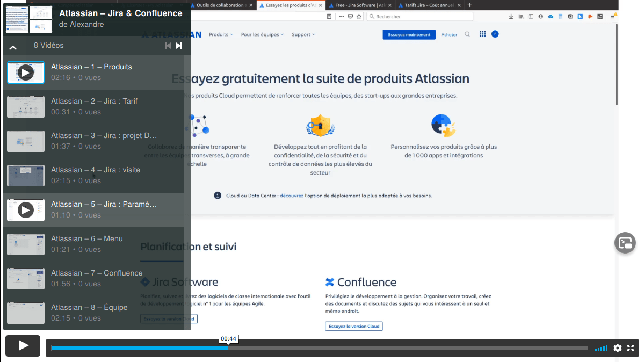Play the video with the main play button

23,345
